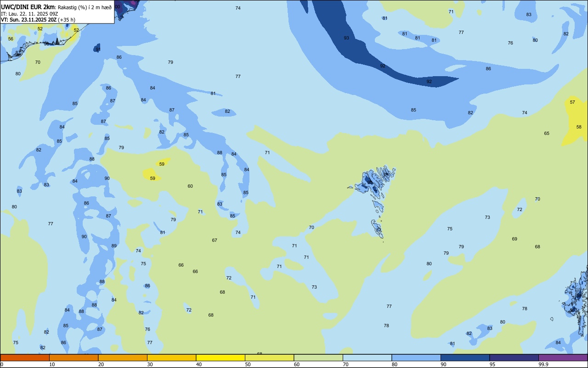Click the pale blue 70–80 legend swatch

(367, 357)
